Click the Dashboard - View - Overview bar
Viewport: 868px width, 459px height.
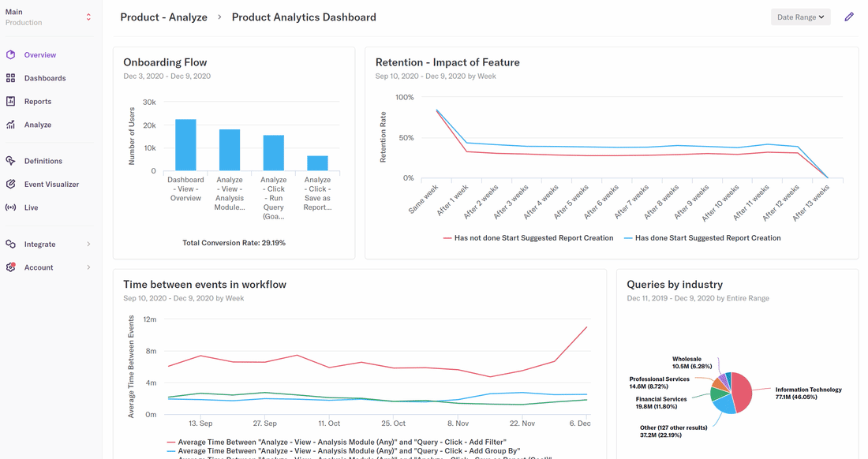click(x=185, y=145)
